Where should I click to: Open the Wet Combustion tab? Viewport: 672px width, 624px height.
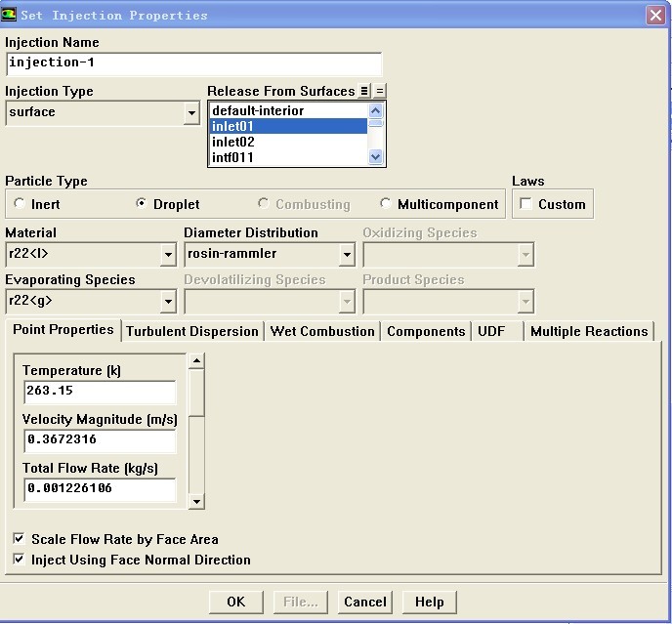322,331
